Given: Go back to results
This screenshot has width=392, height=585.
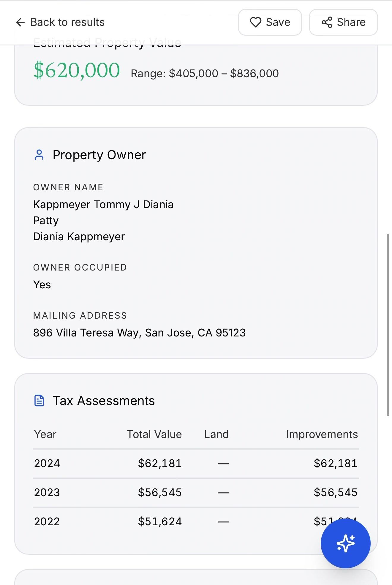Looking at the screenshot, I should pos(67,22).
